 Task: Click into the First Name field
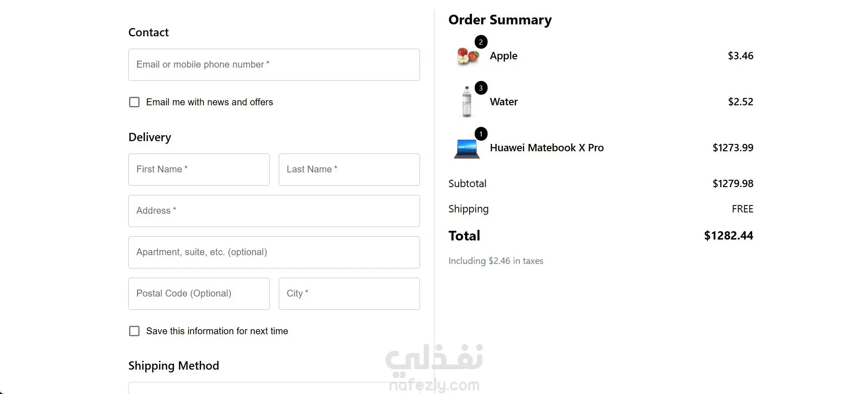pyautogui.click(x=199, y=170)
